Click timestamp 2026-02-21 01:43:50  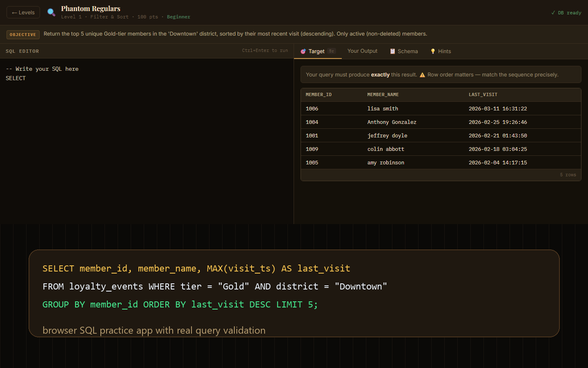(x=498, y=135)
